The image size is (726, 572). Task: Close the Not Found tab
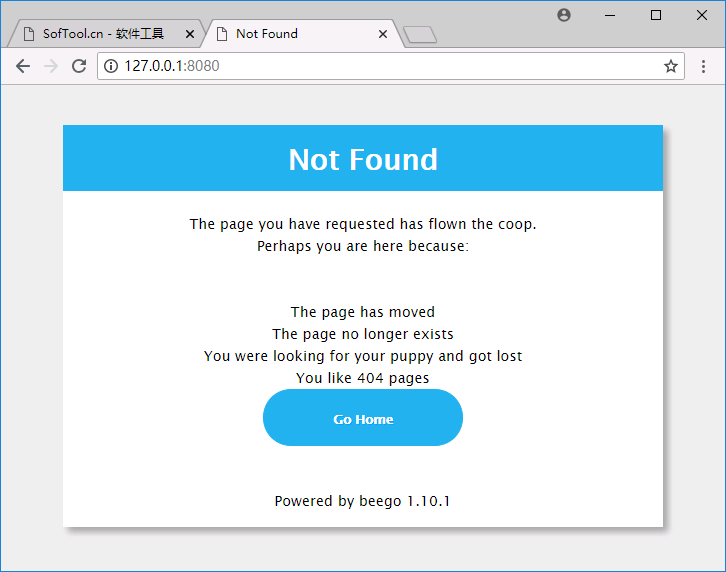(x=382, y=34)
